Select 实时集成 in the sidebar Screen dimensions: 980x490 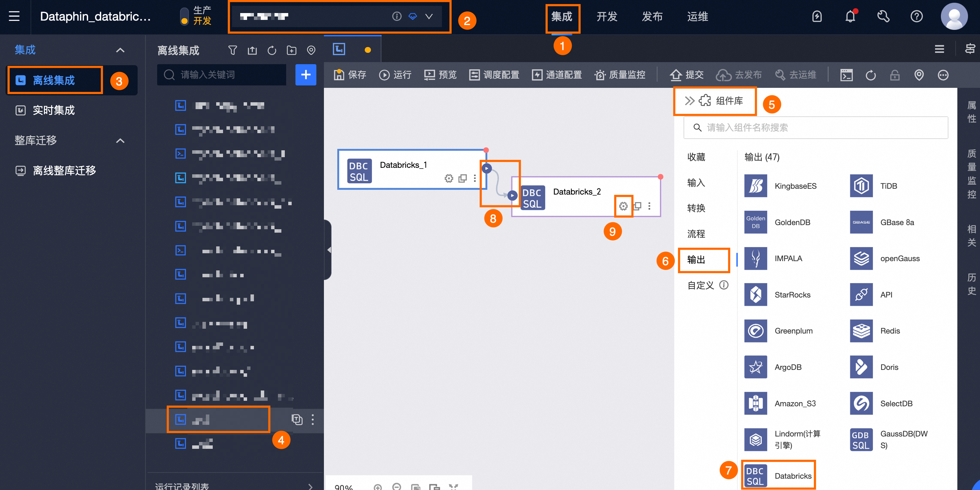click(x=54, y=110)
